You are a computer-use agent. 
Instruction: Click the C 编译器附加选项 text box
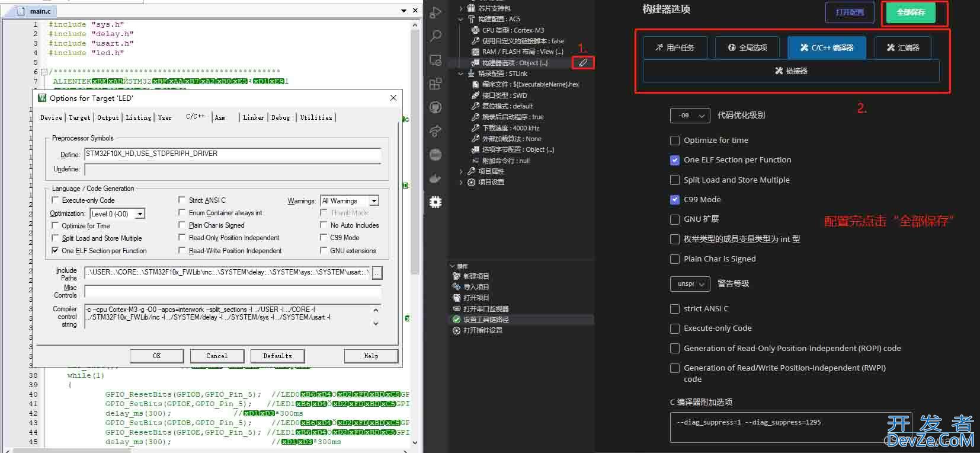[x=790, y=428]
